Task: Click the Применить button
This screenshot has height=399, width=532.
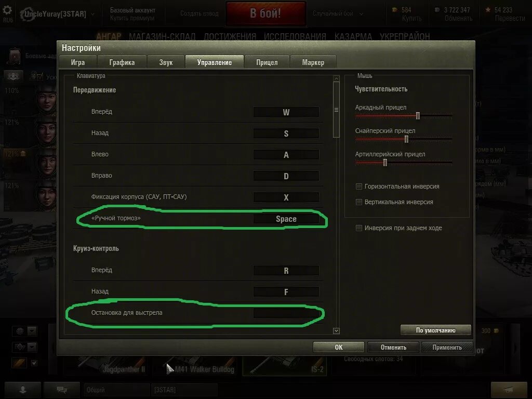Action: (447, 347)
